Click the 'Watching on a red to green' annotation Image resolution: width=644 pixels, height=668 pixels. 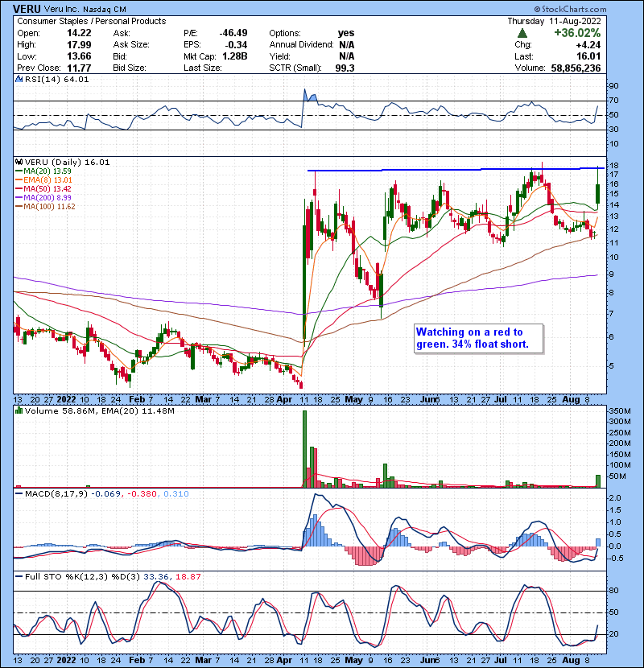tap(479, 338)
